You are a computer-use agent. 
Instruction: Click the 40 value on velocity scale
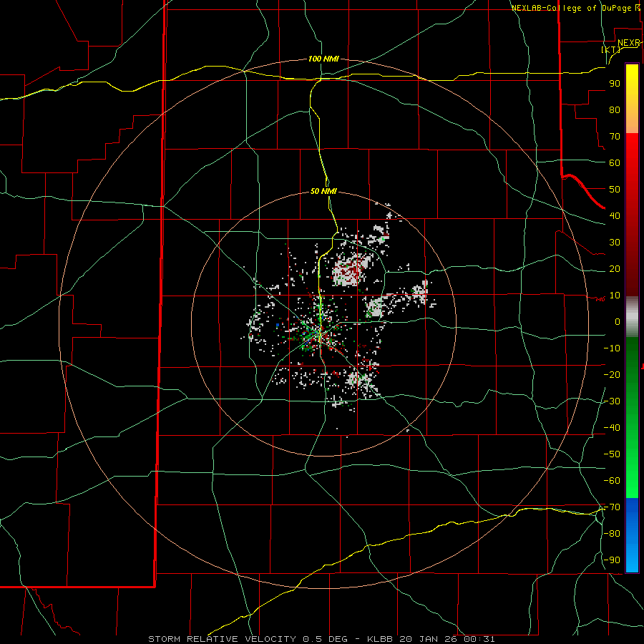point(615,216)
